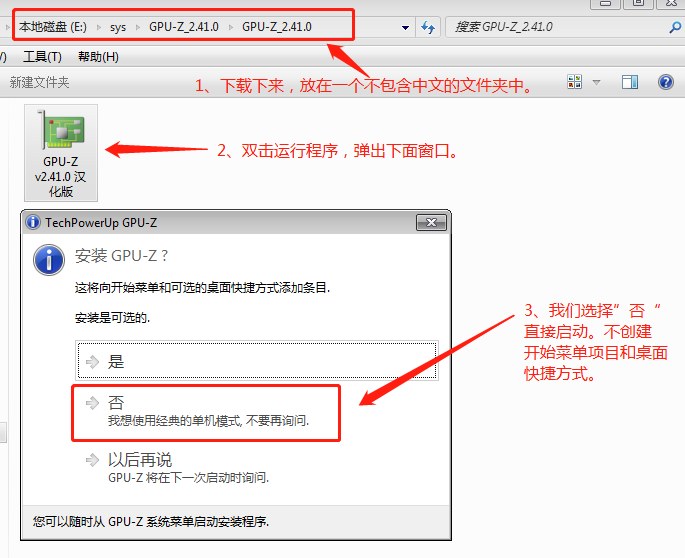Go to 本地磁盘 (E:) in address bar

(53, 27)
